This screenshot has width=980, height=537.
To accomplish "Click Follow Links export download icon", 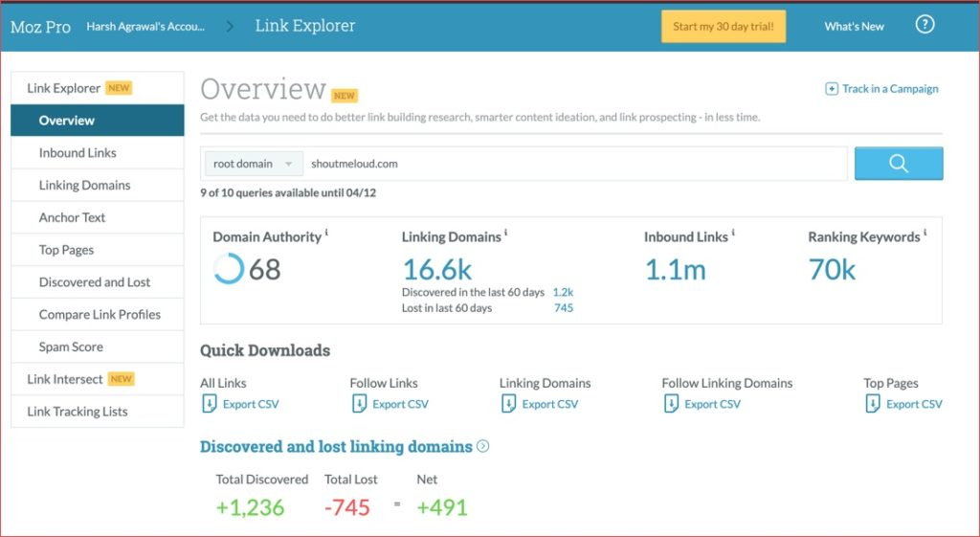I will pos(359,404).
